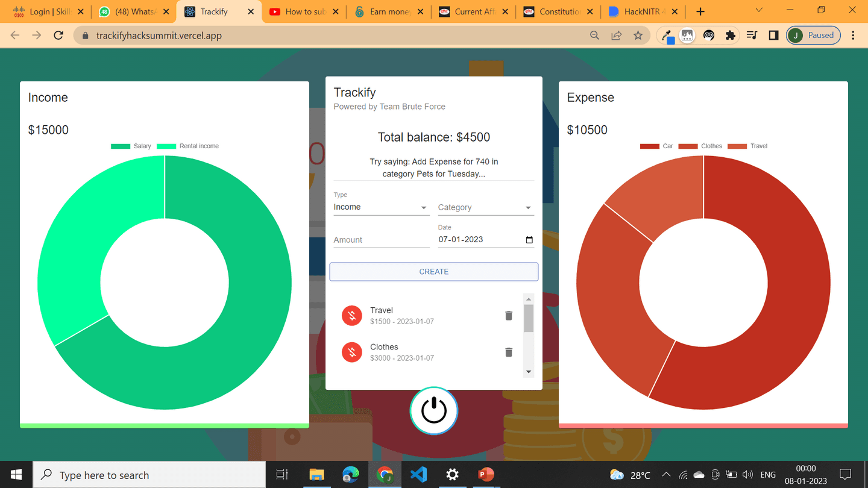Viewport: 868px width, 488px height.
Task: Toggle the browser side panel
Action: pos(773,36)
